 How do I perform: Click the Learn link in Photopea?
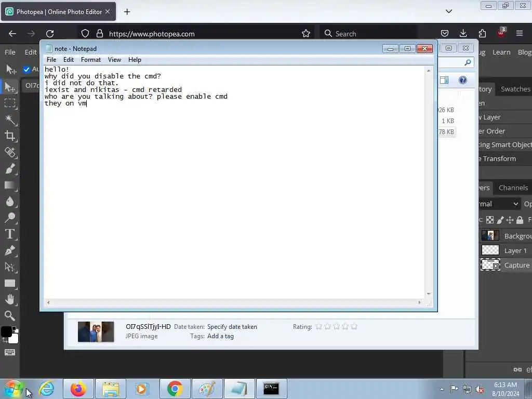click(501, 52)
